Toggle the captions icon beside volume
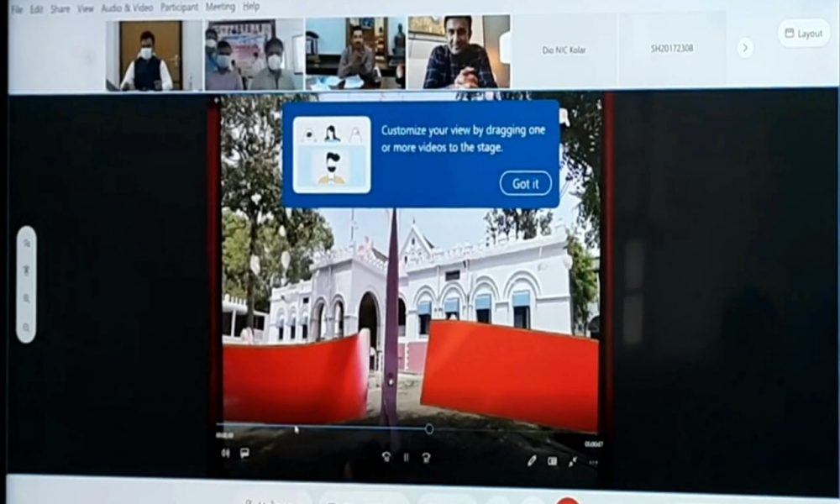 tap(244, 454)
